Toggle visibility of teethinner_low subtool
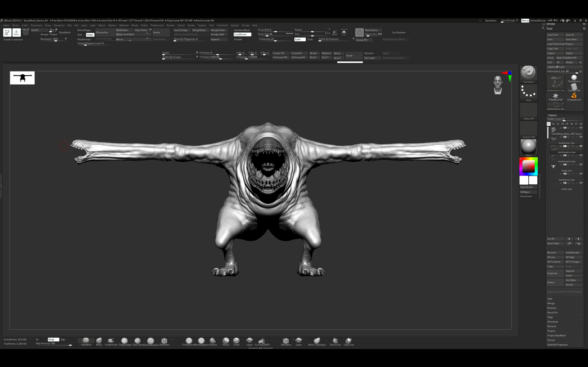The image size is (588, 367). tap(581, 137)
